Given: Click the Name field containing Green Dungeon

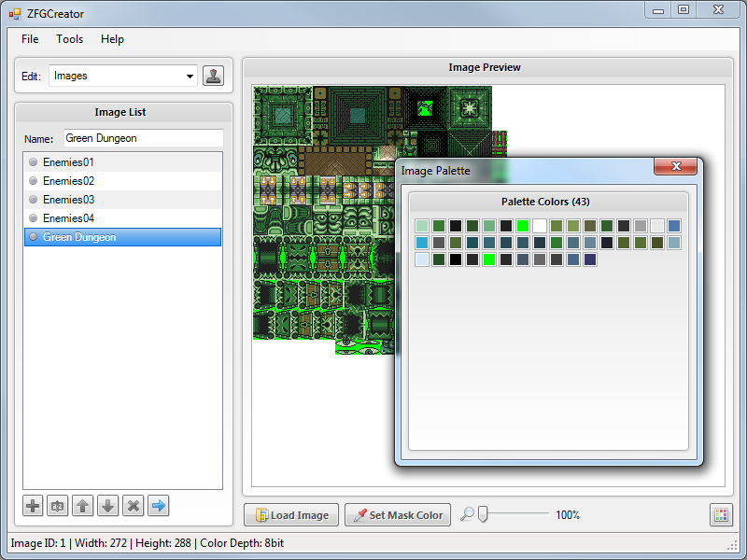Looking at the screenshot, I should 144,138.
